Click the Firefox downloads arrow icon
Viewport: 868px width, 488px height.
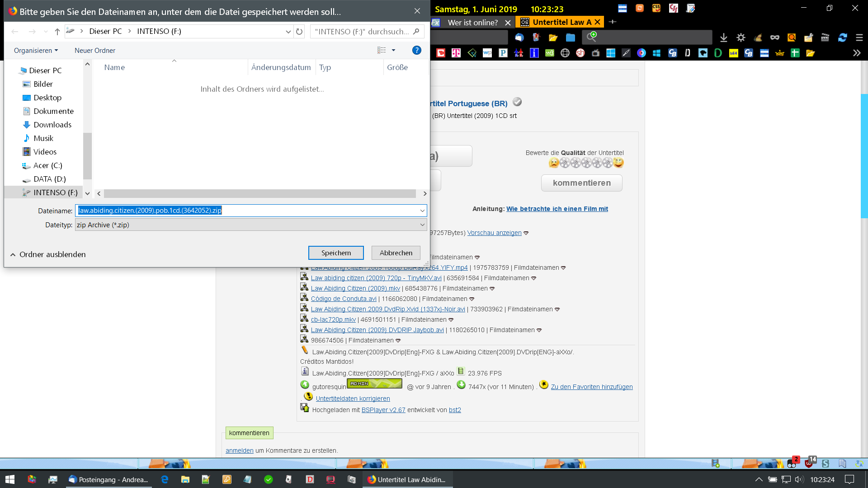pyautogui.click(x=723, y=38)
